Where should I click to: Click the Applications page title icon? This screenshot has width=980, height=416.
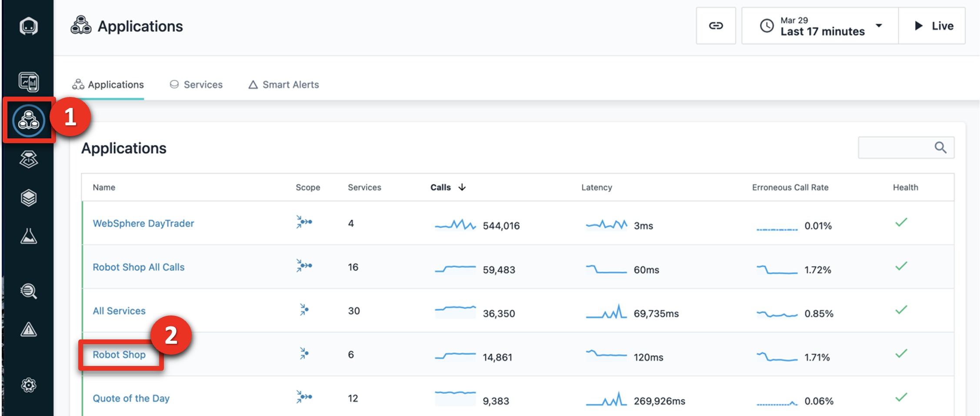[x=81, y=25]
